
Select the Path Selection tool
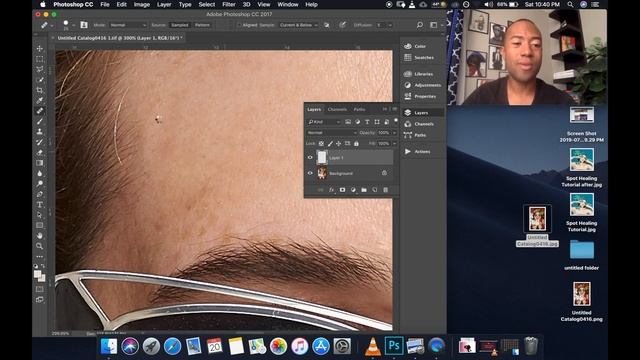pos(40,215)
